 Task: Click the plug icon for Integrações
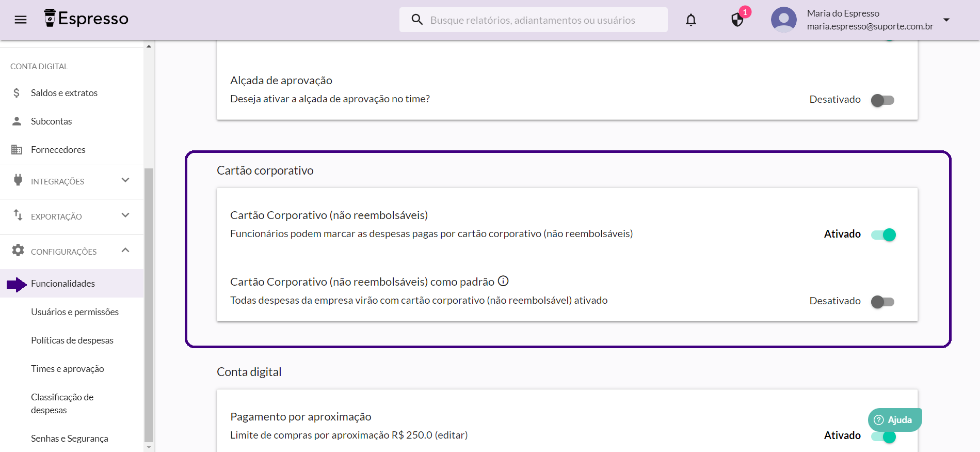18,180
